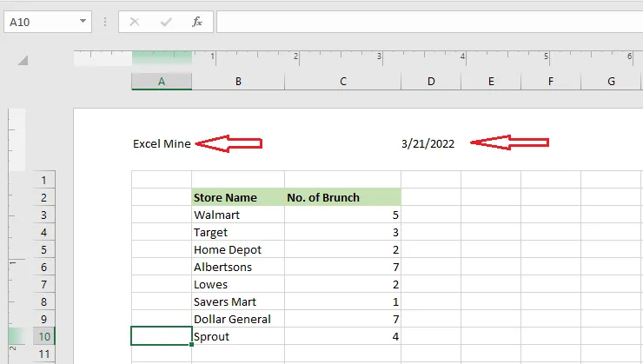Image resolution: width=643 pixels, height=364 pixels.
Task: Select the Albertsons cell
Action: pos(238,267)
